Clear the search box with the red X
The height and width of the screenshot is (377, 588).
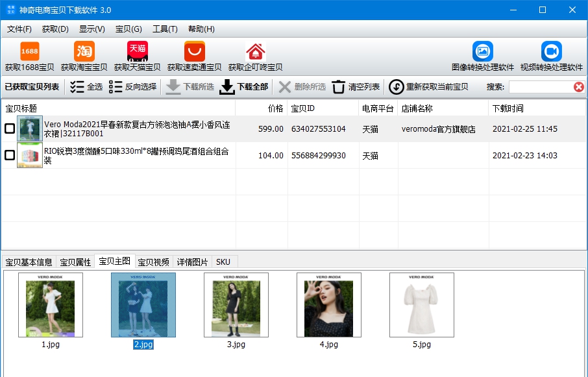(578, 87)
